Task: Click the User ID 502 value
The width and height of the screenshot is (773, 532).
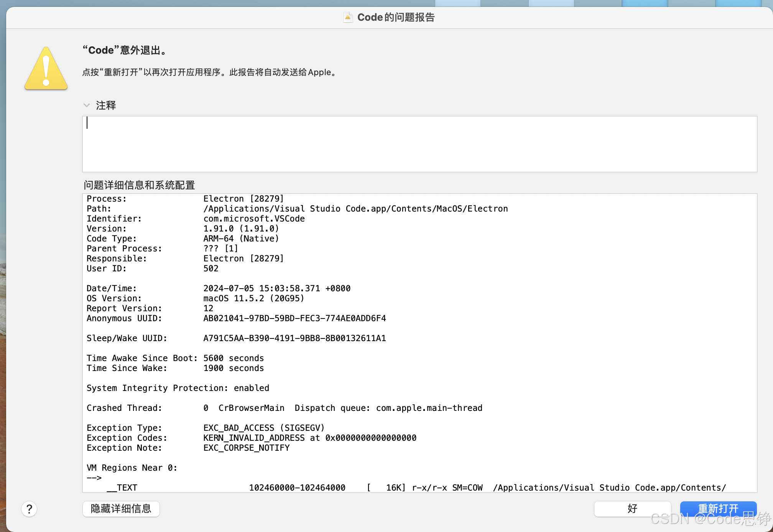Action: point(211,268)
